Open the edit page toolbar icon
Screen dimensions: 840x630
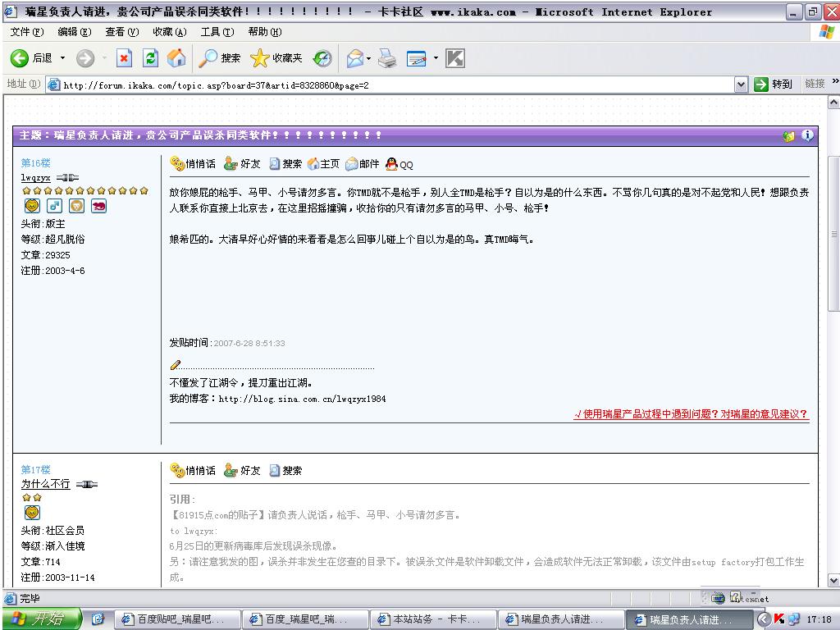(x=416, y=58)
